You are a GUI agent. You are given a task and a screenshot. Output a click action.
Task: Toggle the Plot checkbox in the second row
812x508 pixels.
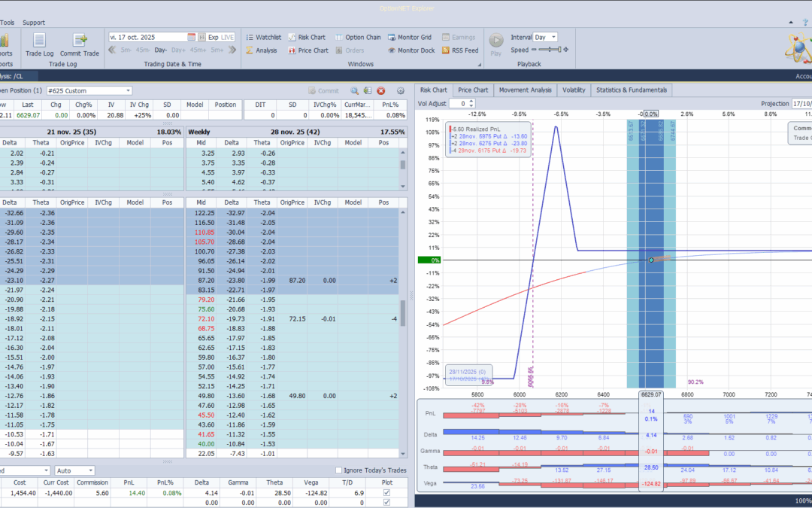[x=386, y=502]
